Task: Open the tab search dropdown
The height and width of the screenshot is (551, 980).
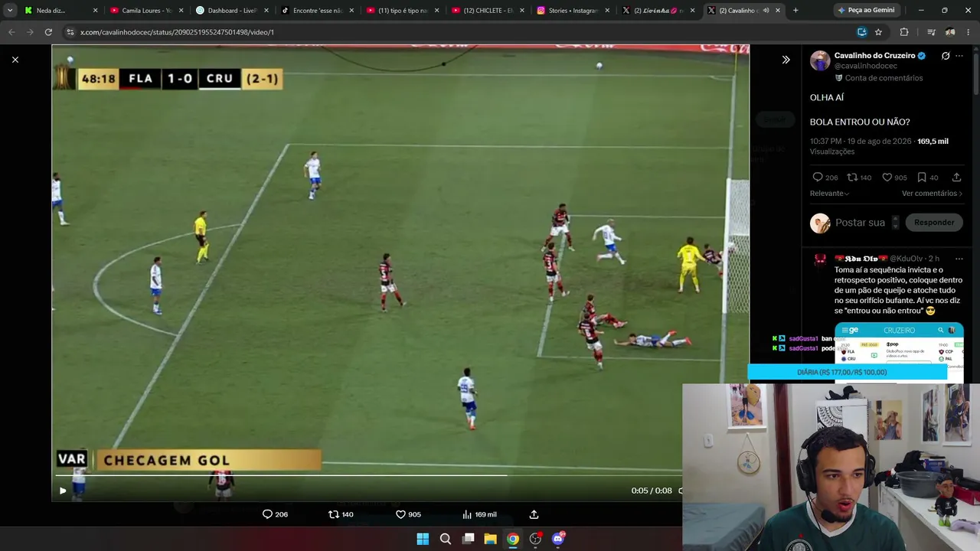Action: [x=10, y=11]
